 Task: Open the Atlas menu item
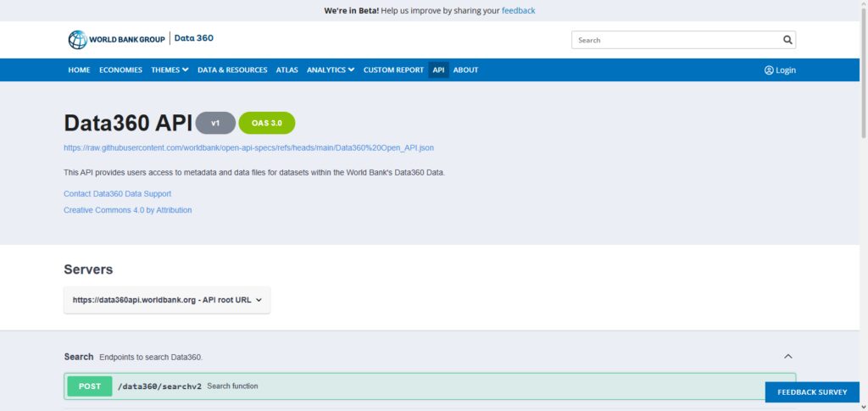click(287, 70)
